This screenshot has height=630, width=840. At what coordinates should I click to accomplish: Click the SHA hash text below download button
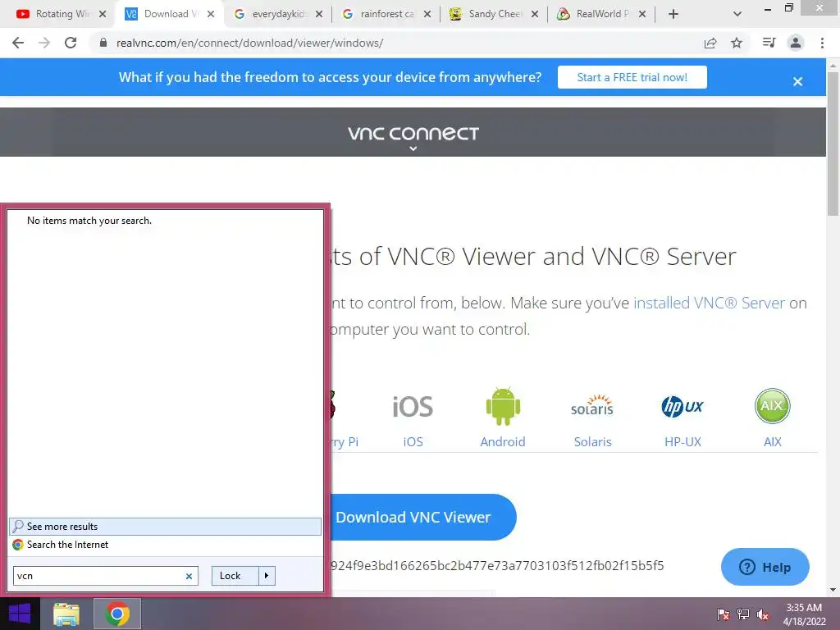(x=496, y=566)
